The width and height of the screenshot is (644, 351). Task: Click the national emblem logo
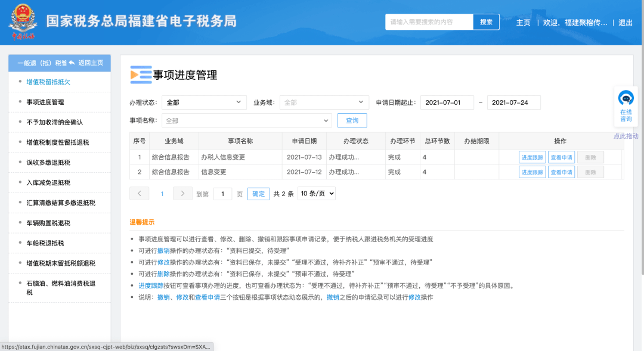click(x=21, y=20)
